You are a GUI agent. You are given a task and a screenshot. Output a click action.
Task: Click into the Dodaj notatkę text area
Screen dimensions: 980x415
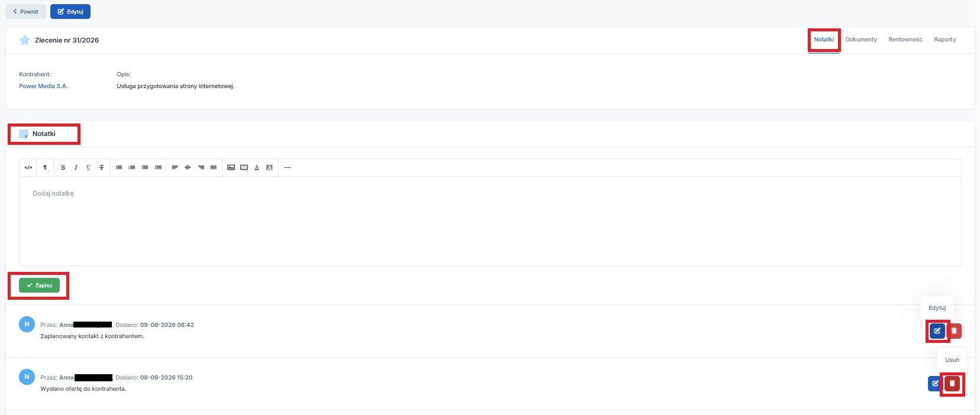click(x=490, y=221)
